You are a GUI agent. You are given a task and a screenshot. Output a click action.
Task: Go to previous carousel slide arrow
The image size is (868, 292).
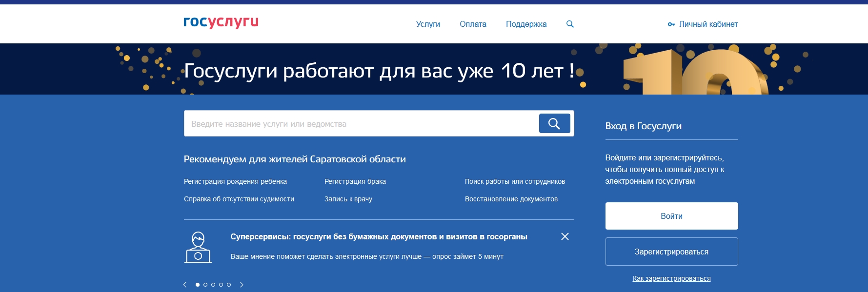coord(185,285)
